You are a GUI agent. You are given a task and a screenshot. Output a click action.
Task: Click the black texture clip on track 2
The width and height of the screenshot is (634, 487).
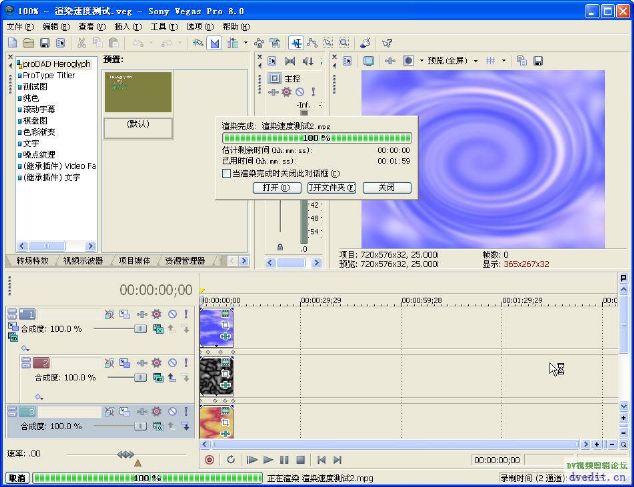point(216,377)
